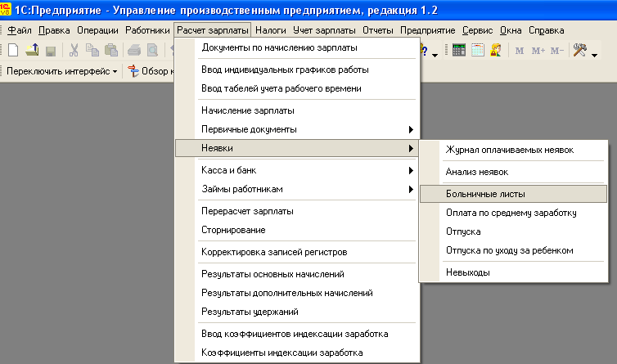This screenshot has height=364, width=617.
Task: Open Журнал оплачиваемых неявок
Action: click(514, 150)
